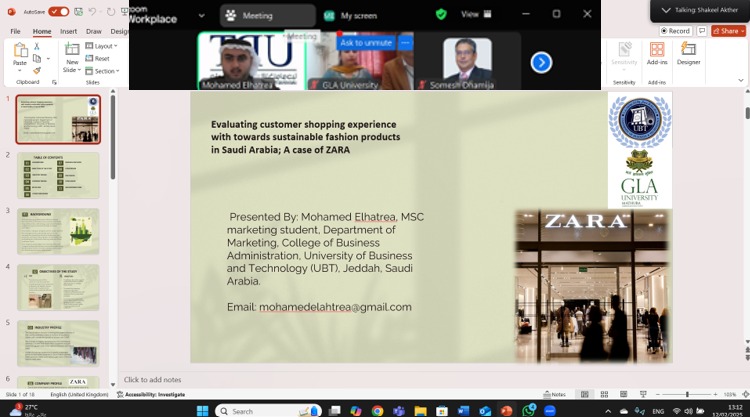Image resolution: width=750 pixels, height=417 pixels.
Task: Click the Share button
Action: 728,31
